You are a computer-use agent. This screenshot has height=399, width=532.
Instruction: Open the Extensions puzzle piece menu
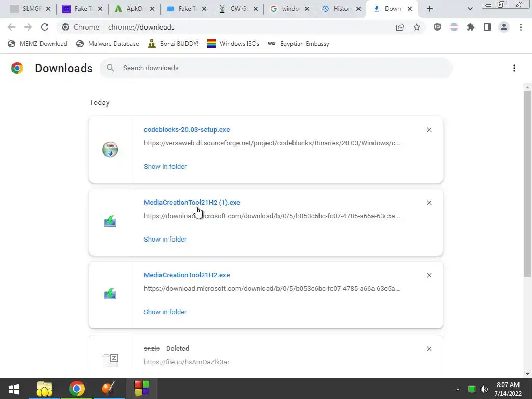pos(471,27)
